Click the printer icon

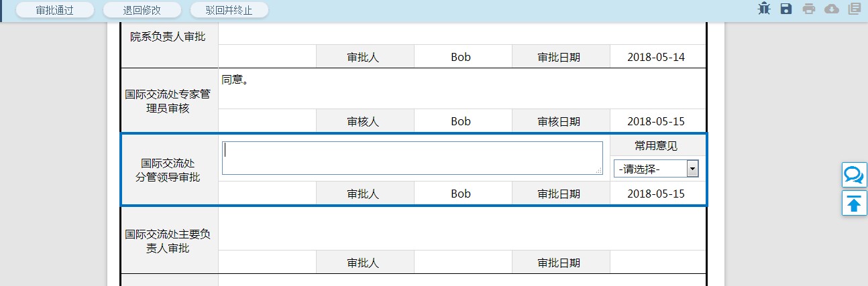[809, 9]
